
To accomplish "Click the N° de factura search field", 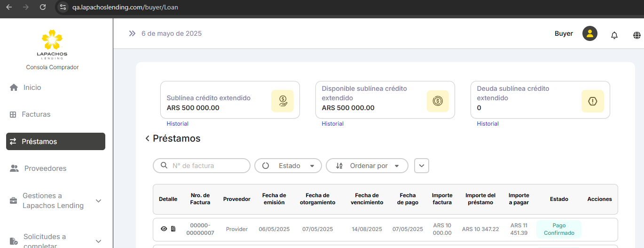I will (x=207, y=166).
